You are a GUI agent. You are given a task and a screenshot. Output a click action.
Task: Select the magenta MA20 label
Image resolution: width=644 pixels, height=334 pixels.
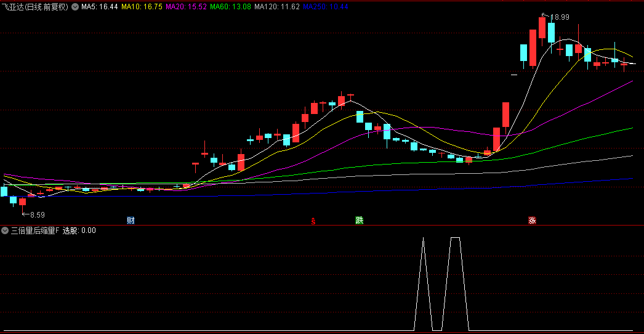186,7
